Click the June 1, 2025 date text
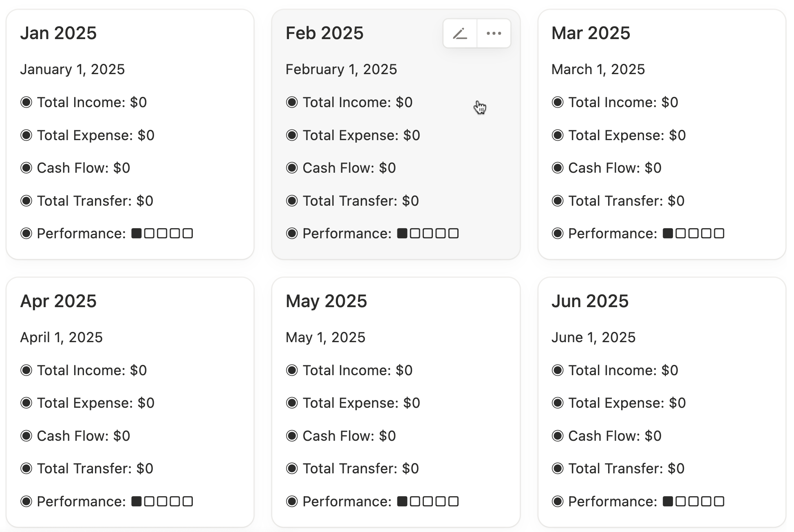The image size is (794, 532). tap(593, 337)
